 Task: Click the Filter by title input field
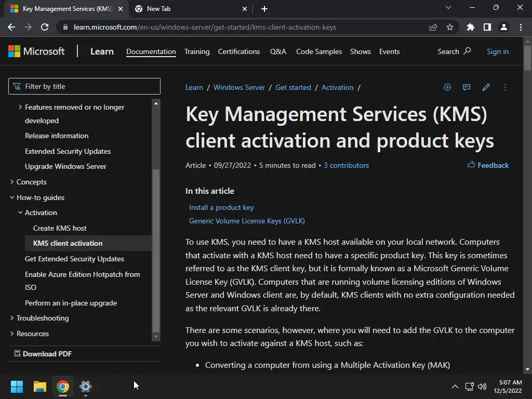88,86
